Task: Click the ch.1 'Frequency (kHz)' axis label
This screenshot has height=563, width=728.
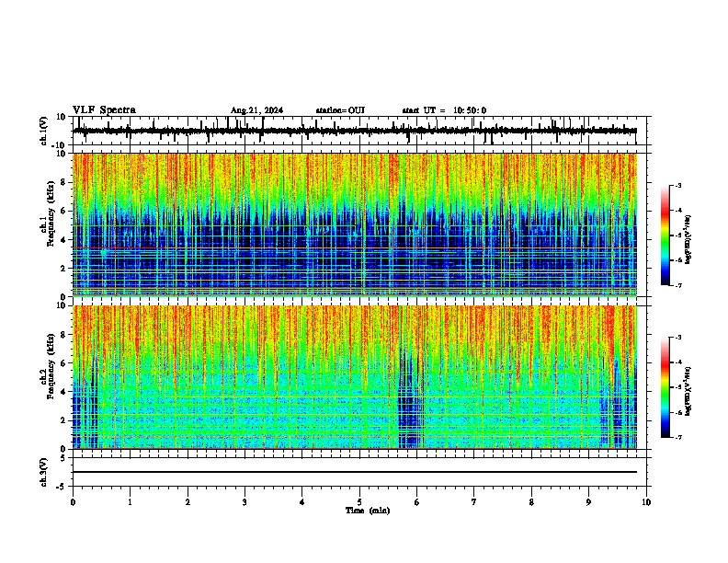Action: click(51, 213)
